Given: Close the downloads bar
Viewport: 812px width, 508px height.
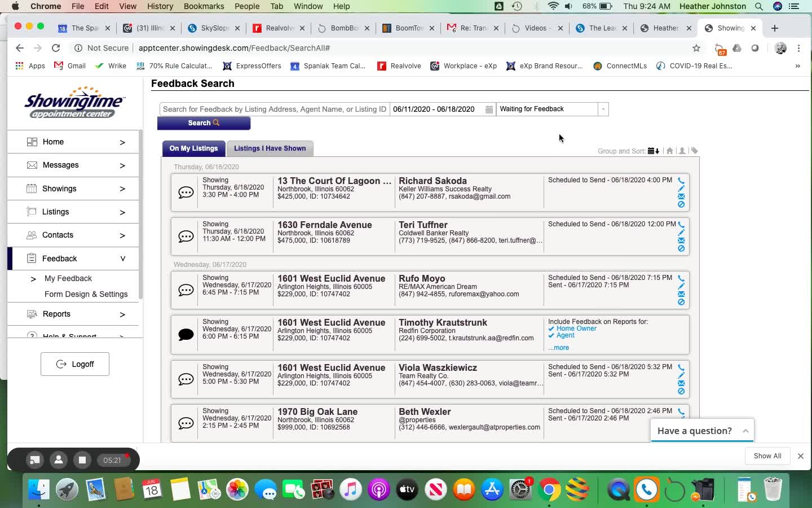Looking at the screenshot, I should point(800,456).
